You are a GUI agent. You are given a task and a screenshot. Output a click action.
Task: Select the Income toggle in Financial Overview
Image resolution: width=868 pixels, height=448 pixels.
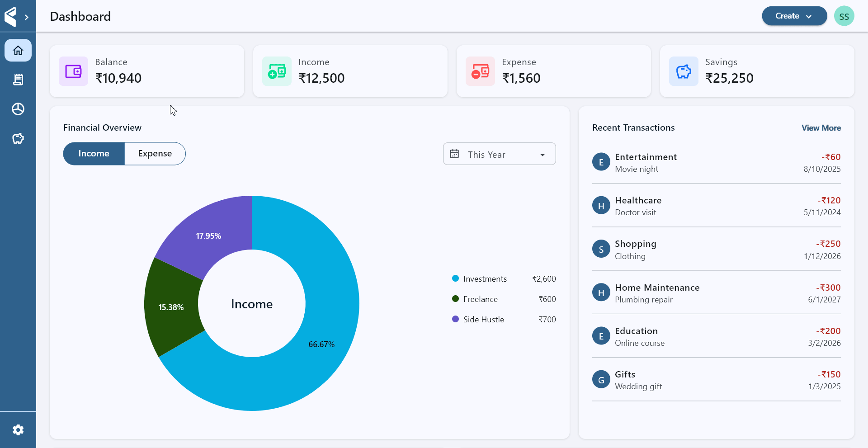pos(94,154)
